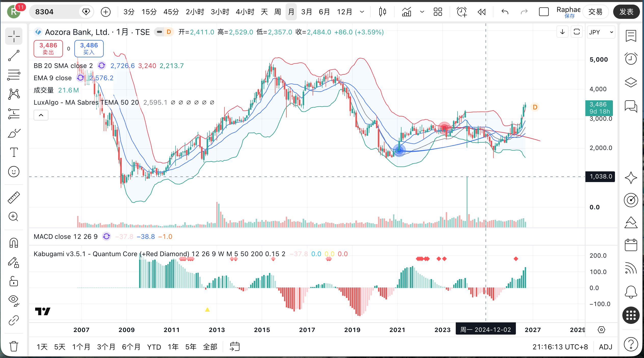Select the pattern drawing tool
Viewport: 644px width, 358px height.
(x=14, y=94)
